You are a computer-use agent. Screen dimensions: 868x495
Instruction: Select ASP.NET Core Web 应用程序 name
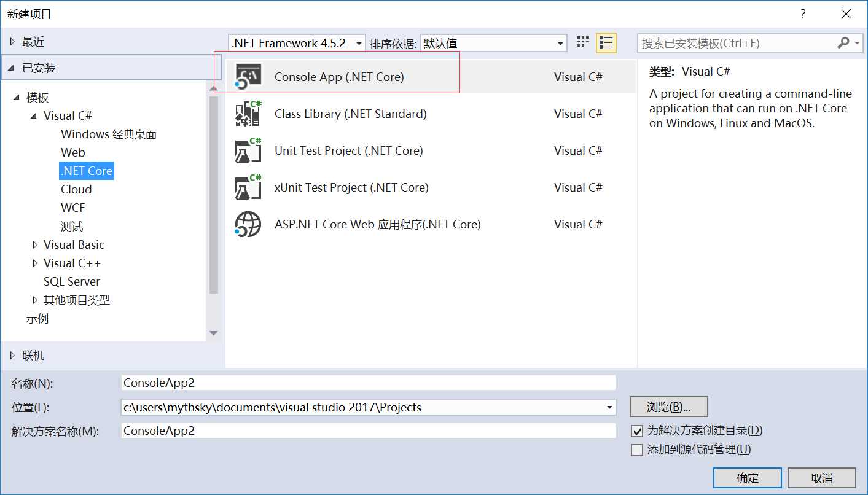(x=378, y=224)
